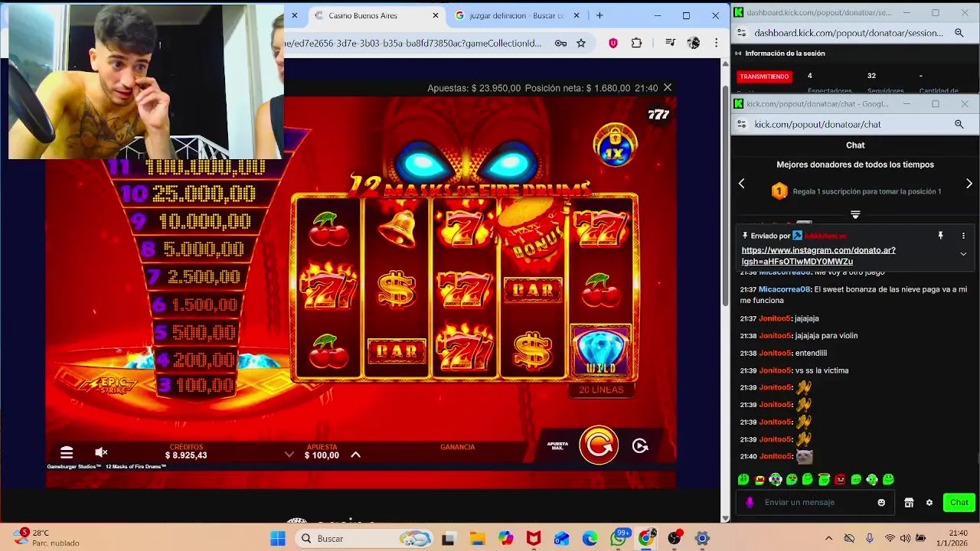
Task: Open a new browser tab
Action: (599, 15)
